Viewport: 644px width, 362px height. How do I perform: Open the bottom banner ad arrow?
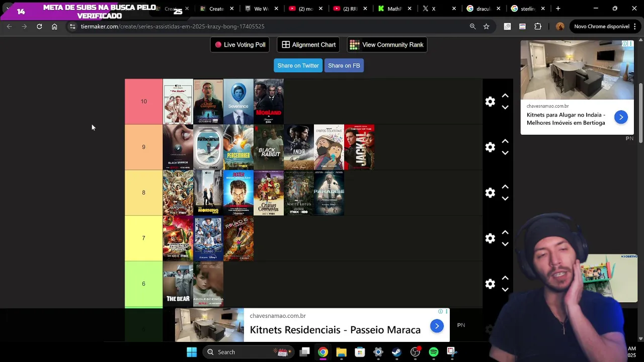437,326
